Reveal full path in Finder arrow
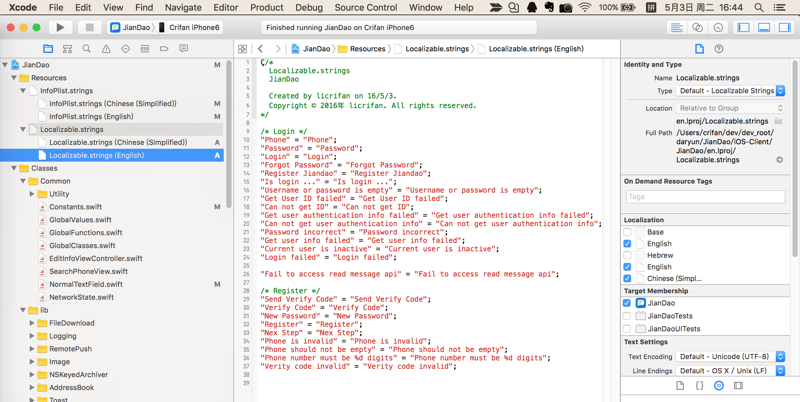800x402 pixels. point(779,160)
